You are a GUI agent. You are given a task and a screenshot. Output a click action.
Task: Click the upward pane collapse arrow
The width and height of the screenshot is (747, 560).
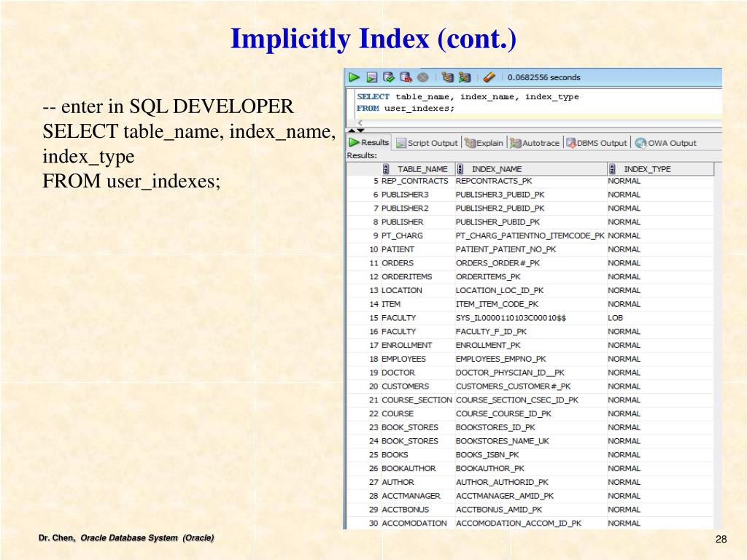352,131
